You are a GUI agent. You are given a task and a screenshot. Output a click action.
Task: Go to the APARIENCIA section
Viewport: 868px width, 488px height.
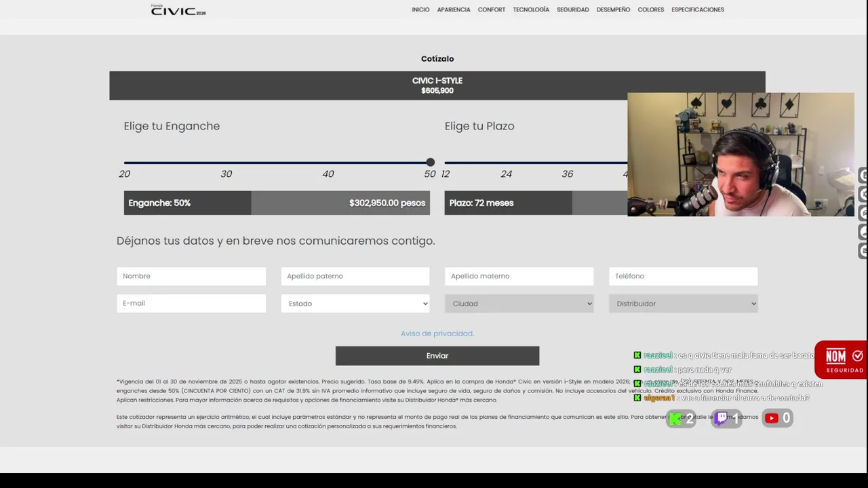454,9
